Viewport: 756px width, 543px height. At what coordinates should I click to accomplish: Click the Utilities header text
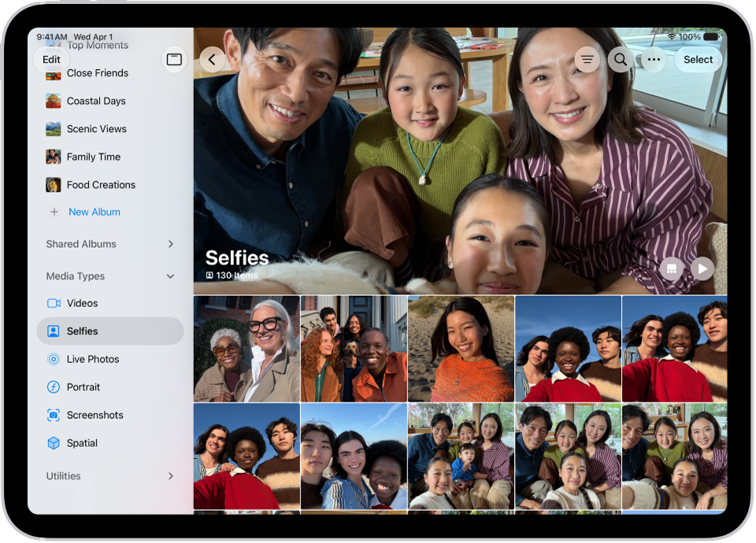(x=63, y=476)
